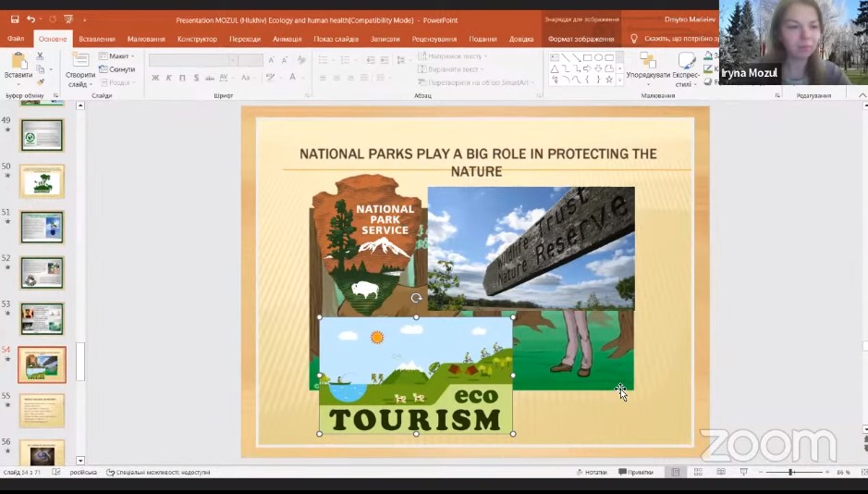Open the Change Case (Aa) dropdown
The image size is (868, 494).
[247, 78]
